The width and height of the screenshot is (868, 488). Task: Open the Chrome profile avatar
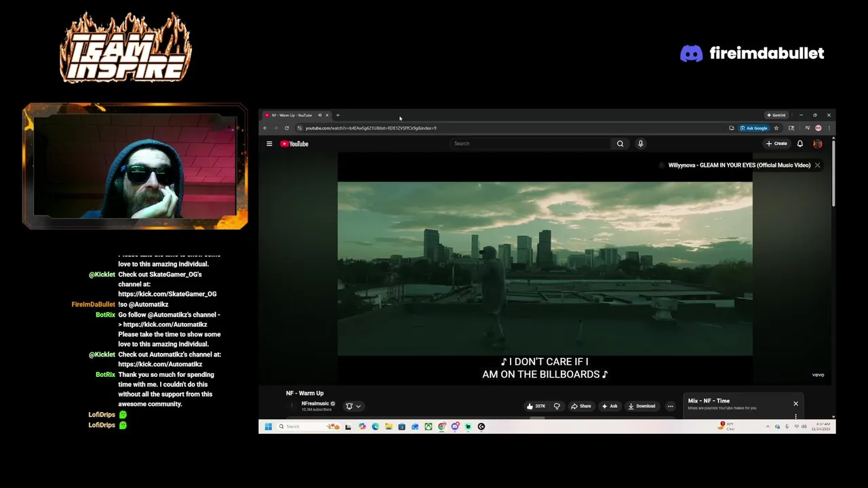coord(818,128)
